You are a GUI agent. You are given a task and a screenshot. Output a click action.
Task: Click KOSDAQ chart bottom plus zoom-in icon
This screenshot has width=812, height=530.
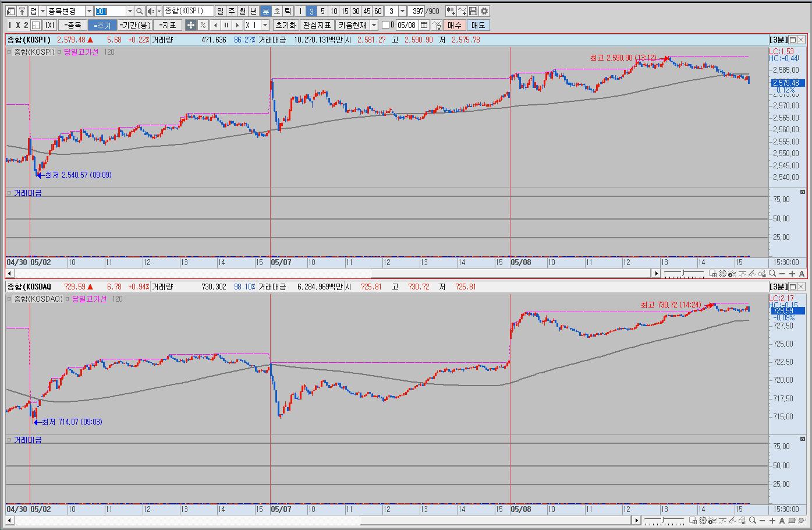(772, 520)
